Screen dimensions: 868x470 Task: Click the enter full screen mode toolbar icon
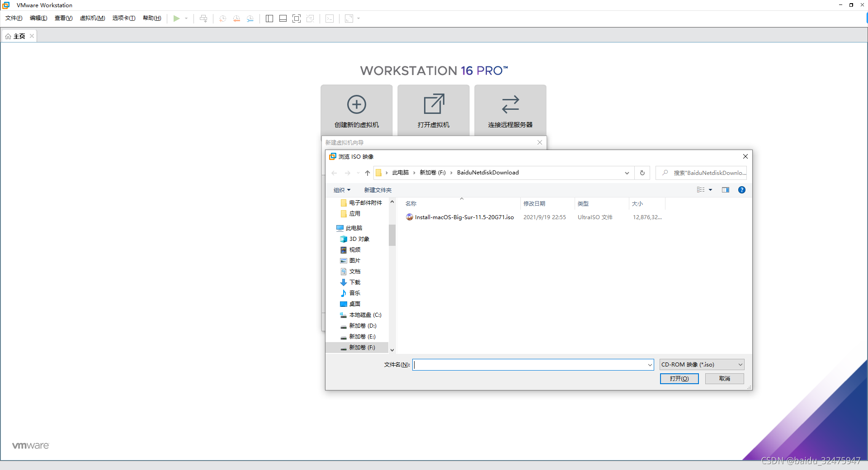tap(297, 19)
